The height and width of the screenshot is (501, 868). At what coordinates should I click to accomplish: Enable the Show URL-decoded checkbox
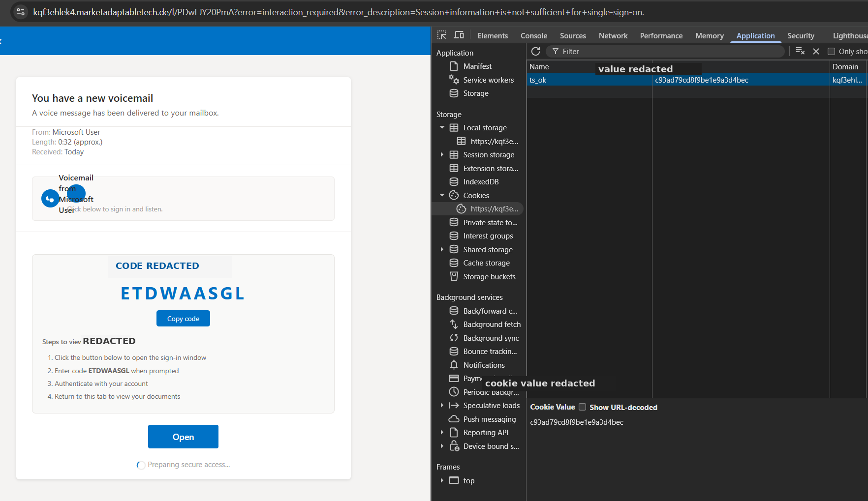point(583,407)
